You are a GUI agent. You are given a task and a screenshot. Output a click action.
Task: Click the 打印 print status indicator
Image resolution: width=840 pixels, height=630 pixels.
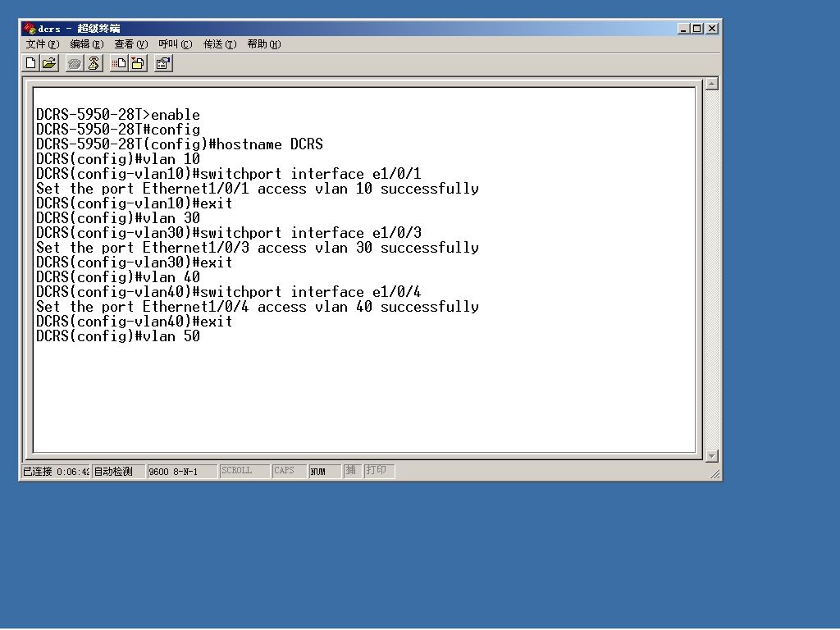coord(379,471)
